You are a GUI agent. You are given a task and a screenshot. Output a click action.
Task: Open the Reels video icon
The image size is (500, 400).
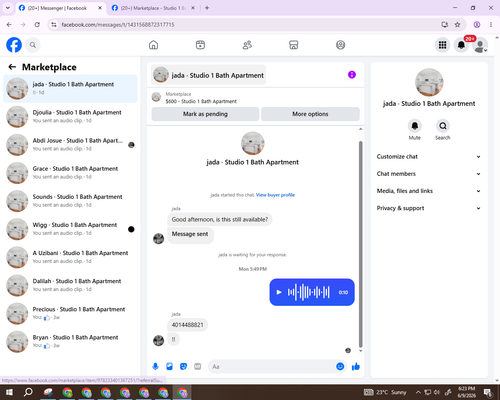click(200, 45)
